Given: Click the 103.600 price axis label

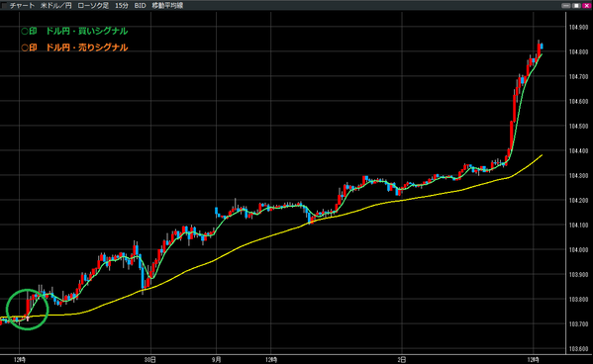Looking at the screenshot, I should click(578, 349).
